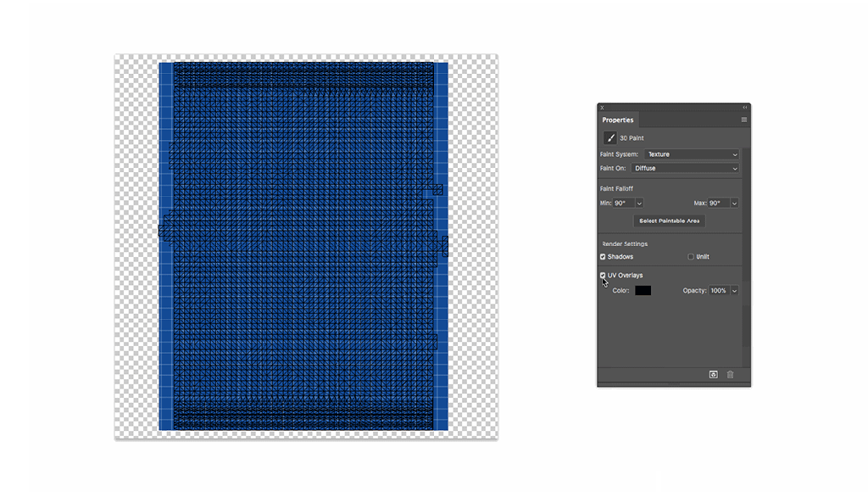Open the Properties panel flyout menu
The height and width of the screenshot is (492, 868).
click(x=744, y=120)
